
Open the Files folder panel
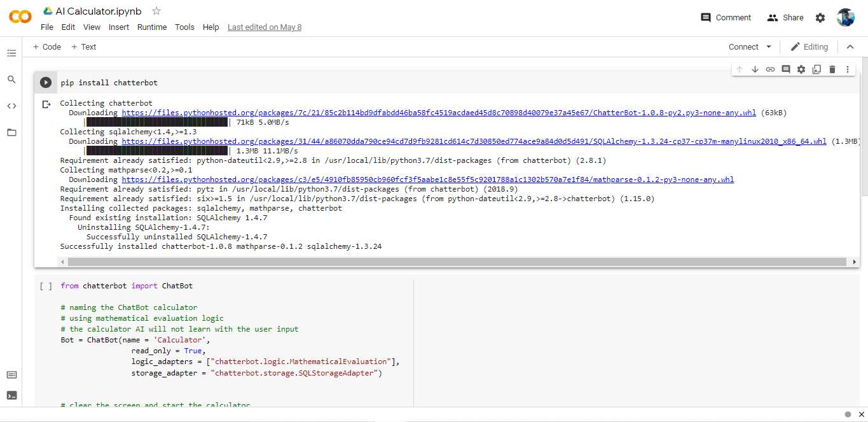click(11, 132)
